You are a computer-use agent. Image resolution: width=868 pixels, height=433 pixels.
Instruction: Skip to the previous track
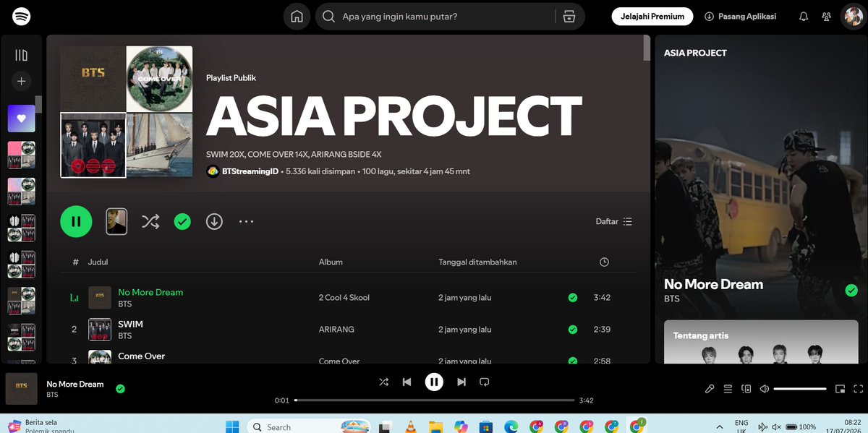click(x=407, y=382)
